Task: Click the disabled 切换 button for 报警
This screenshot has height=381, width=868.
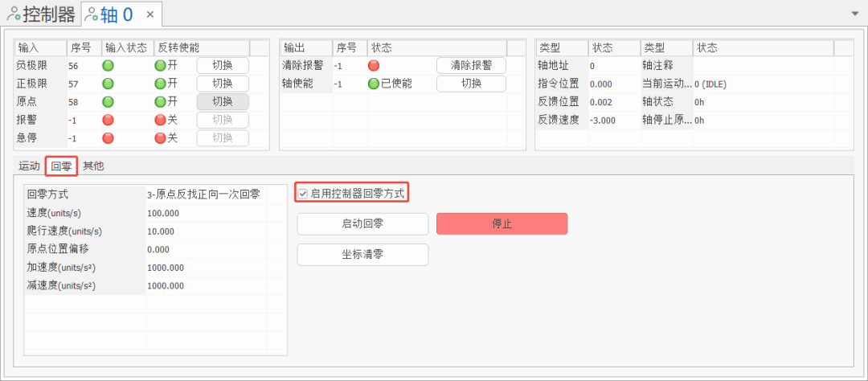Action: (x=223, y=121)
